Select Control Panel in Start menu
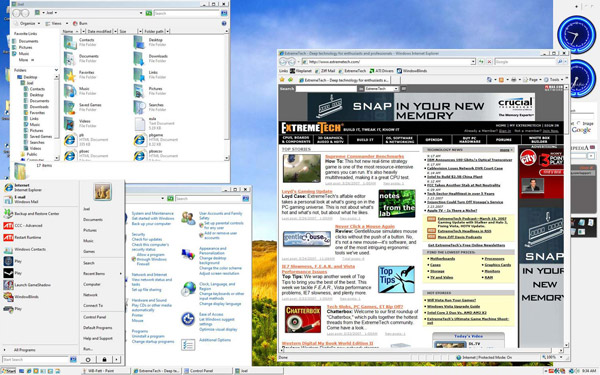 [x=95, y=317]
